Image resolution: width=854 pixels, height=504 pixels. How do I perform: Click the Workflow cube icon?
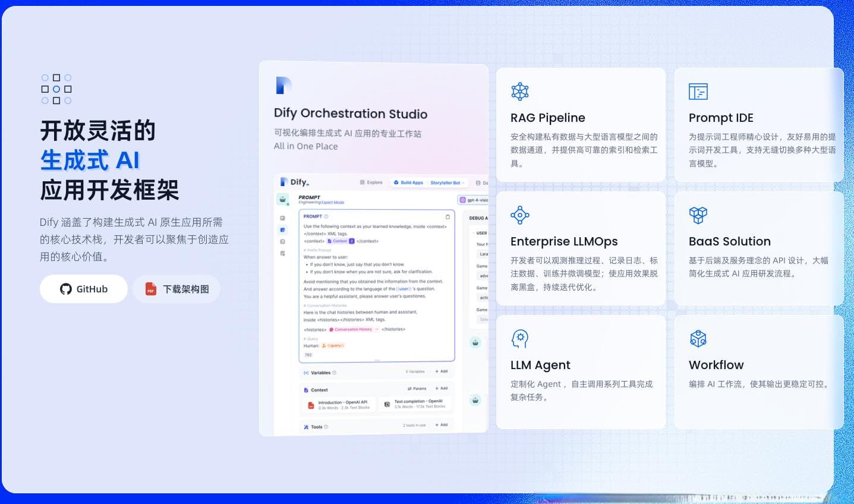[698, 339]
